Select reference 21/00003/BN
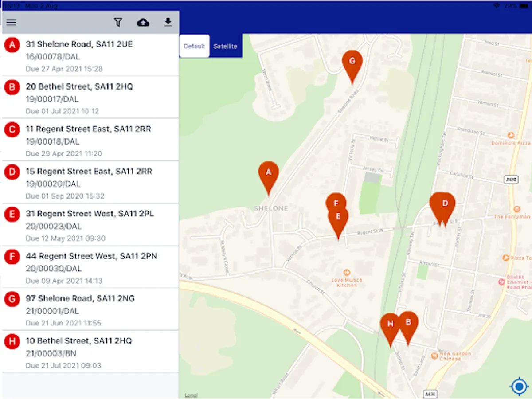 (x=50, y=353)
